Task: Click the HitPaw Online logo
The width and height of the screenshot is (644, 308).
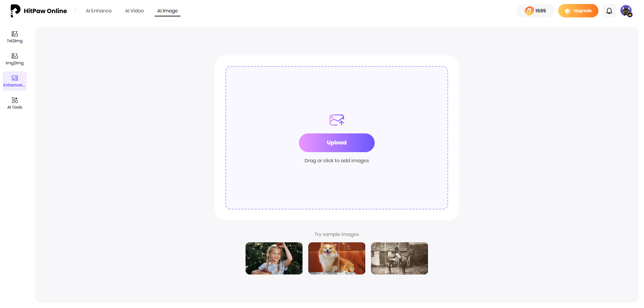Action: tap(38, 10)
